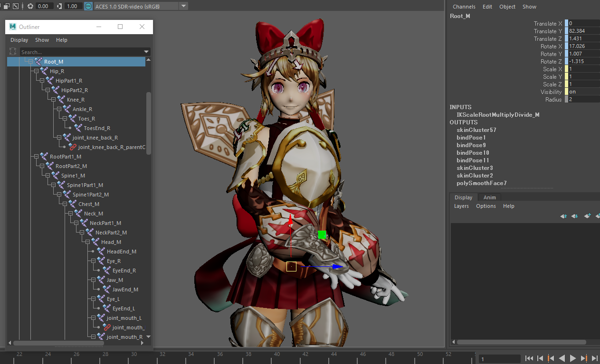Click the Outliner isolate filter icon left of Search
600x364 pixels.
click(13, 52)
